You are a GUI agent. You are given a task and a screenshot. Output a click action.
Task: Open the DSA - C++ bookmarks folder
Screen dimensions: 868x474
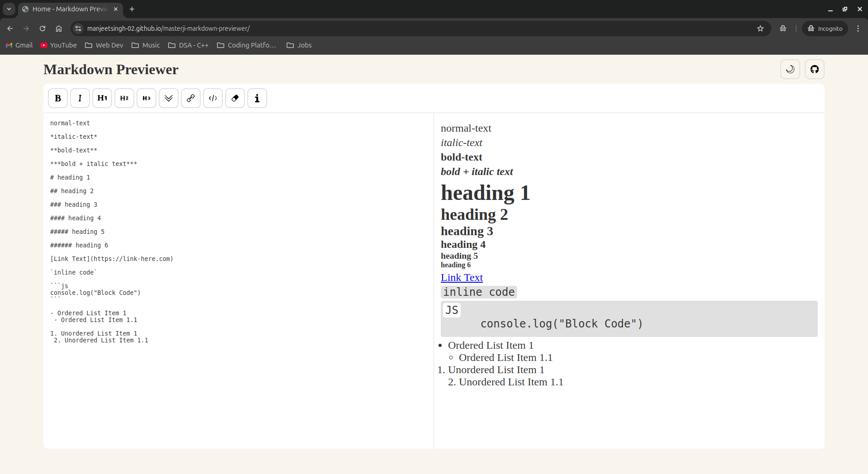click(x=189, y=45)
